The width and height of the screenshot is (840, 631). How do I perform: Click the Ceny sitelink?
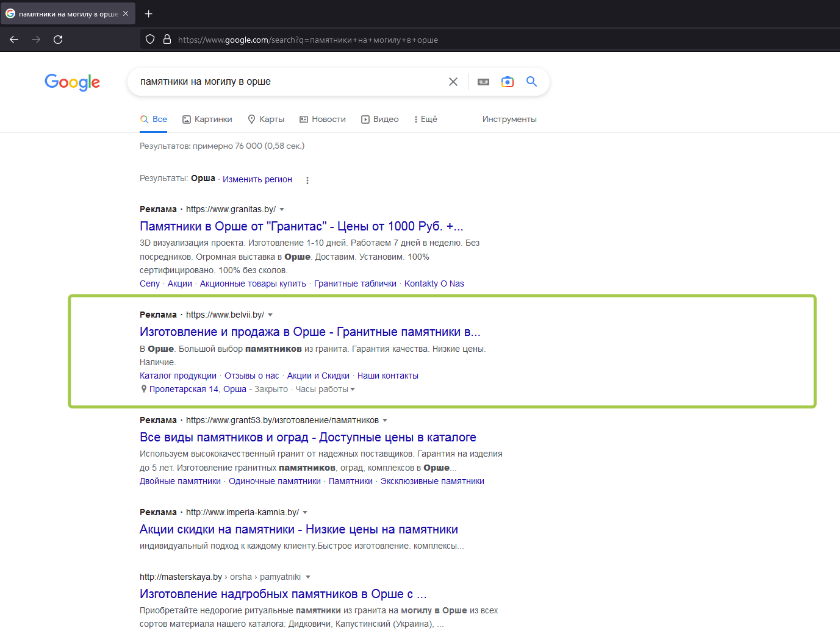click(x=149, y=283)
